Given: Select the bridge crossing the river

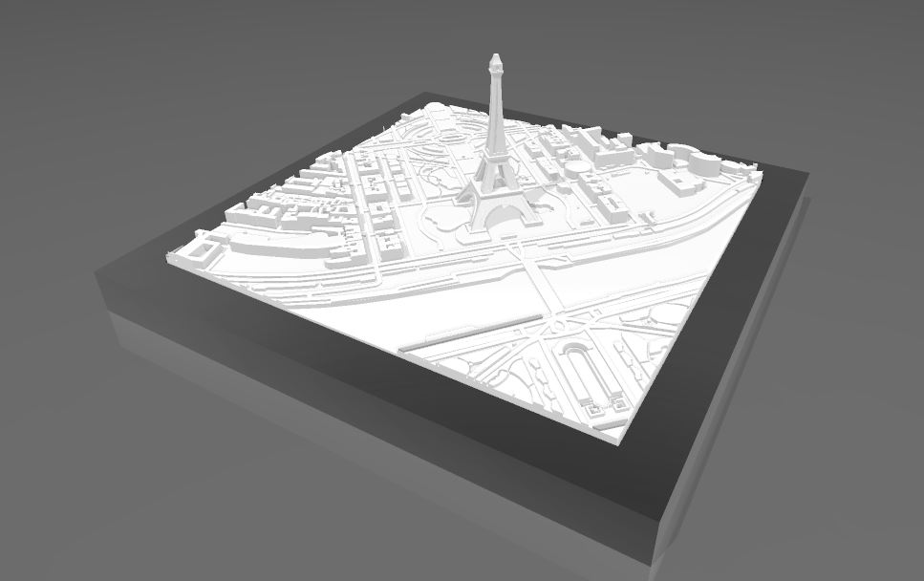Looking at the screenshot, I should click(542, 285).
